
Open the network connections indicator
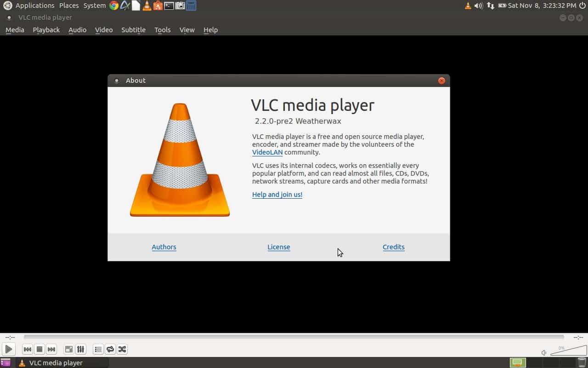(x=491, y=6)
